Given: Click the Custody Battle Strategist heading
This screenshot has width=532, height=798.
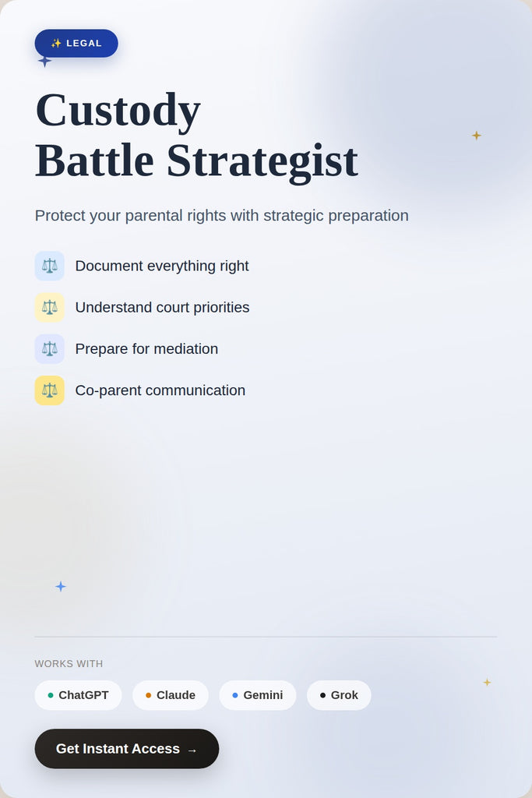Looking at the screenshot, I should tap(196, 135).
